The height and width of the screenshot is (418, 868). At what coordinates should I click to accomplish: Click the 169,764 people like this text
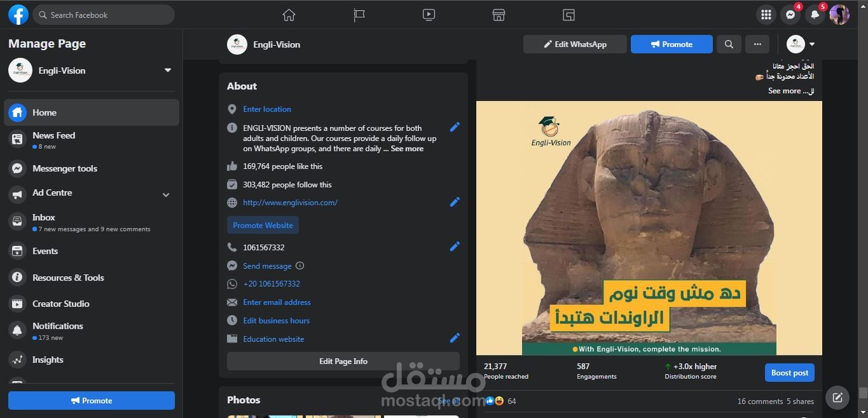(x=282, y=166)
